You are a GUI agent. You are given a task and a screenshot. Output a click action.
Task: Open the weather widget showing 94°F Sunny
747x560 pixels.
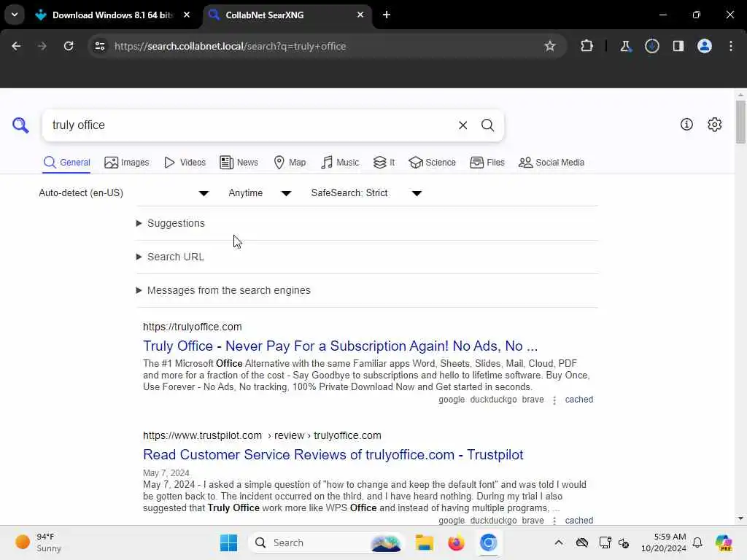(x=38, y=542)
